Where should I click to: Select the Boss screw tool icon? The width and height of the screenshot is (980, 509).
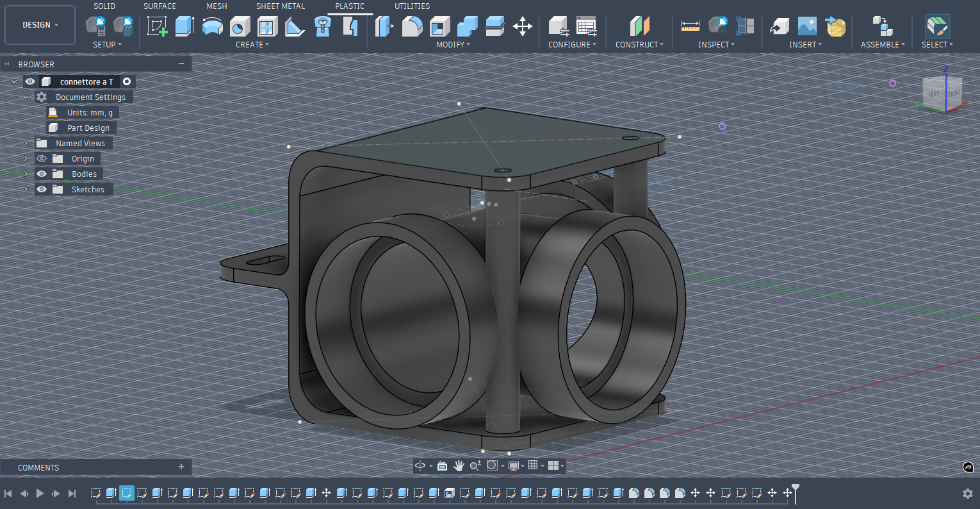click(x=323, y=26)
